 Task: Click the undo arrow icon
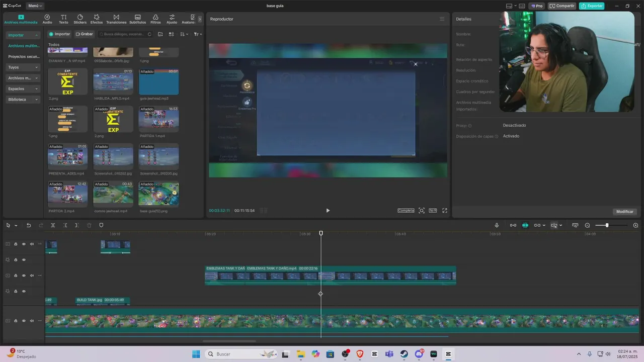point(29,225)
